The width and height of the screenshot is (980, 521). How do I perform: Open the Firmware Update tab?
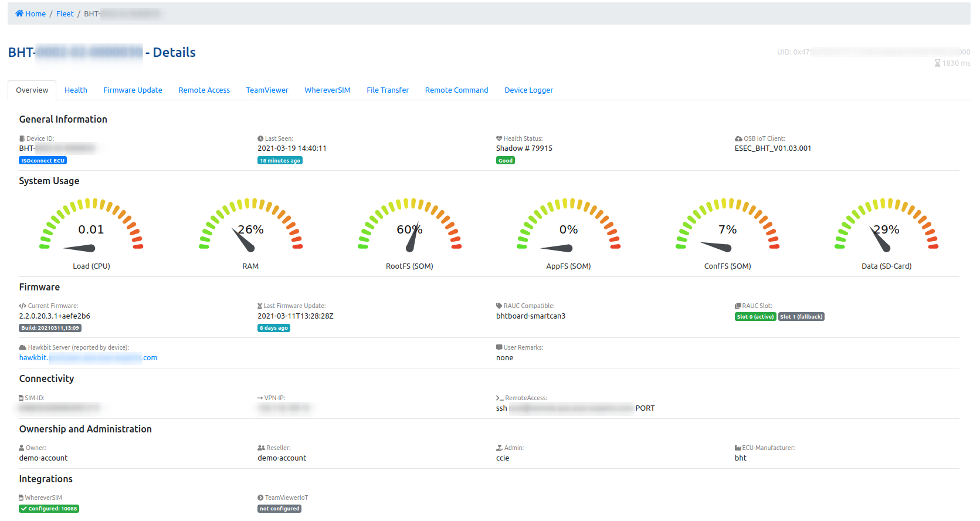(x=133, y=90)
